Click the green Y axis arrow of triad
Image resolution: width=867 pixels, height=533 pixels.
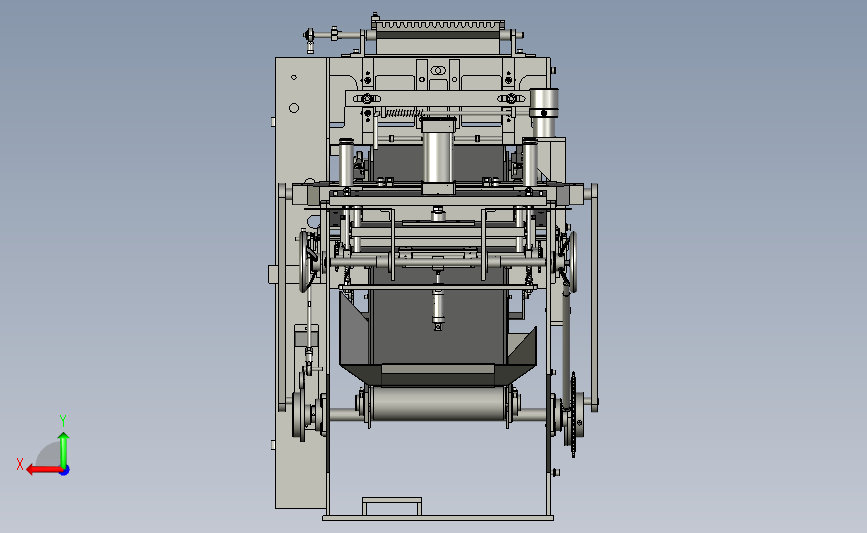(64, 449)
